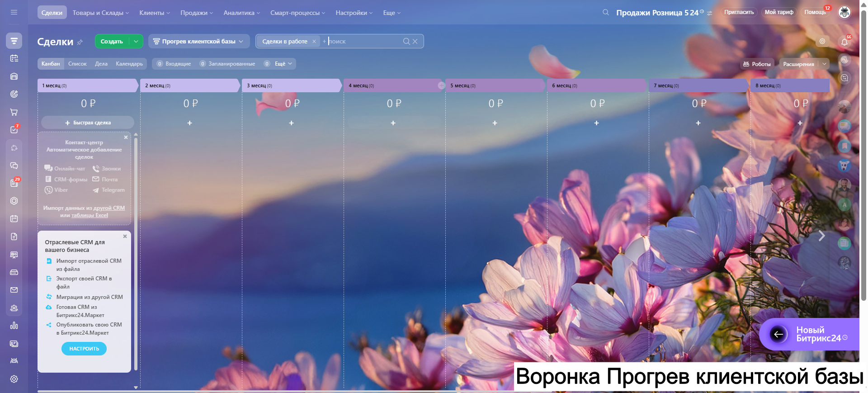The image size is (868, 393).
Task: Open the kanban settings gear icon
Action: pos(822,41)
